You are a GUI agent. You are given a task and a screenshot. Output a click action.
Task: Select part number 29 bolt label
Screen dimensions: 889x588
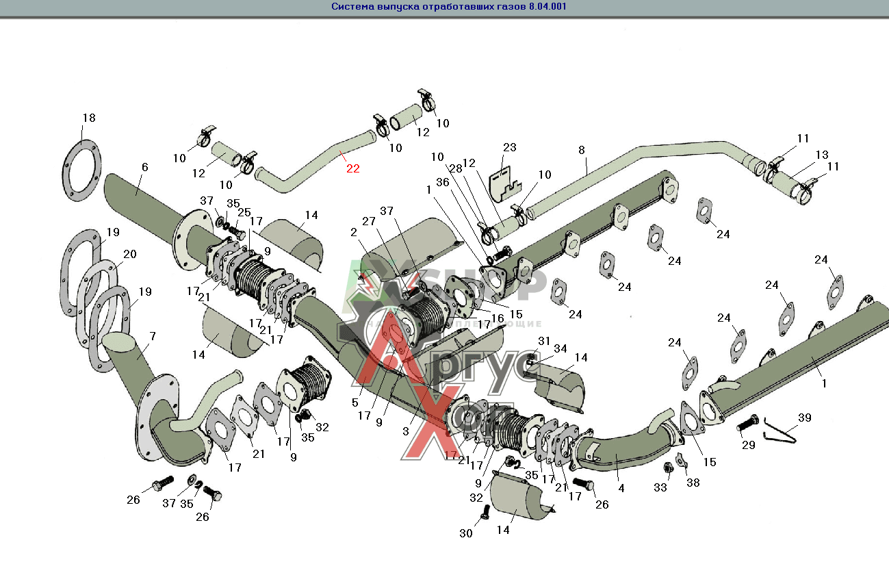[748, 445]
